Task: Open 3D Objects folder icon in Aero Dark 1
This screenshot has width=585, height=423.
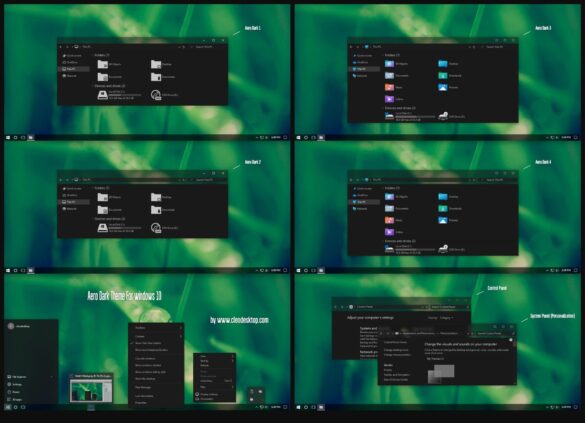Action: (x=103, y=64)
